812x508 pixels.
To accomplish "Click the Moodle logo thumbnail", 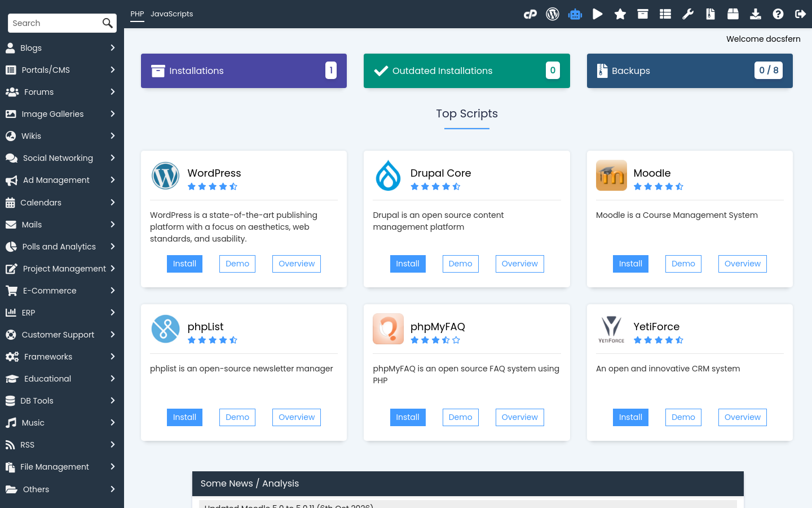I will click(x=611, y=175).
